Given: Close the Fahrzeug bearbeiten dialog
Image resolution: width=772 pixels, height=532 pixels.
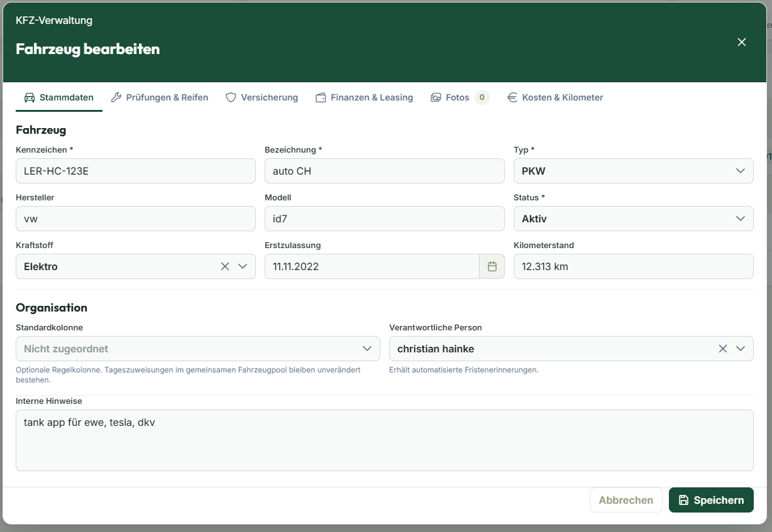Looking at the screenshot, I should tap(742, 42).
